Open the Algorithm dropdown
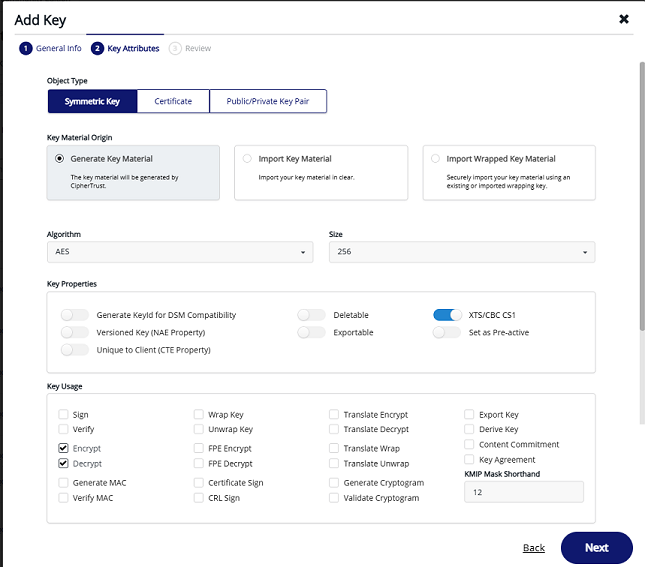The image size is (651, 567). 180,252
